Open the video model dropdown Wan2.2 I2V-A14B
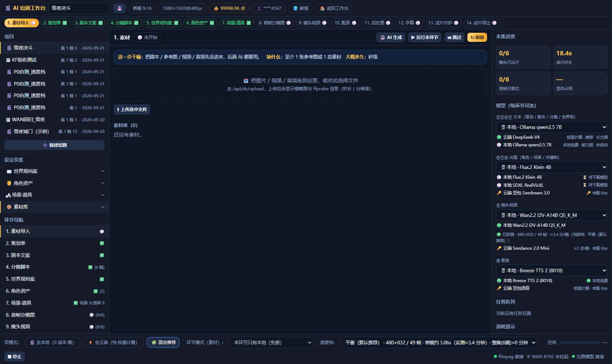Image resolution: width=612 pixels, height=364 pixels. pos(552,215)
